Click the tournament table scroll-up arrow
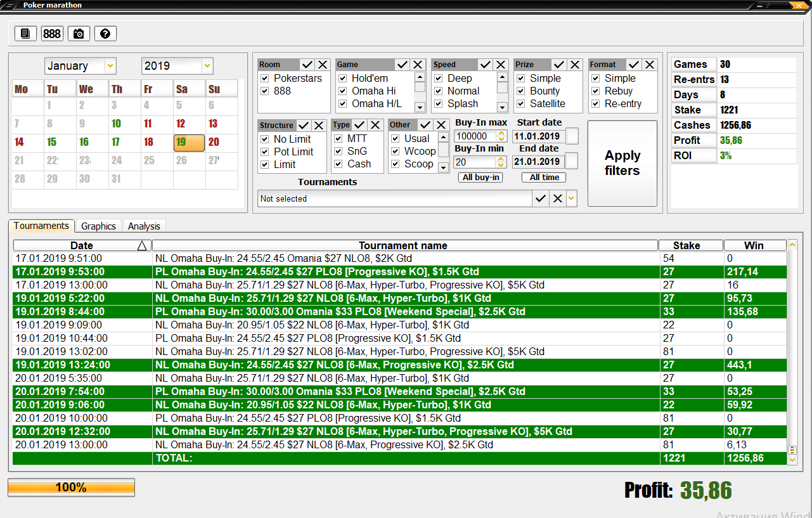The image size is (812, 518). click(792, 245)
